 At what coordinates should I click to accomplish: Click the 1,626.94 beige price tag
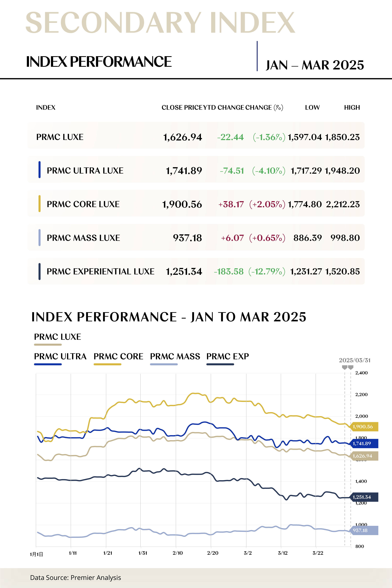pos(364,456)
